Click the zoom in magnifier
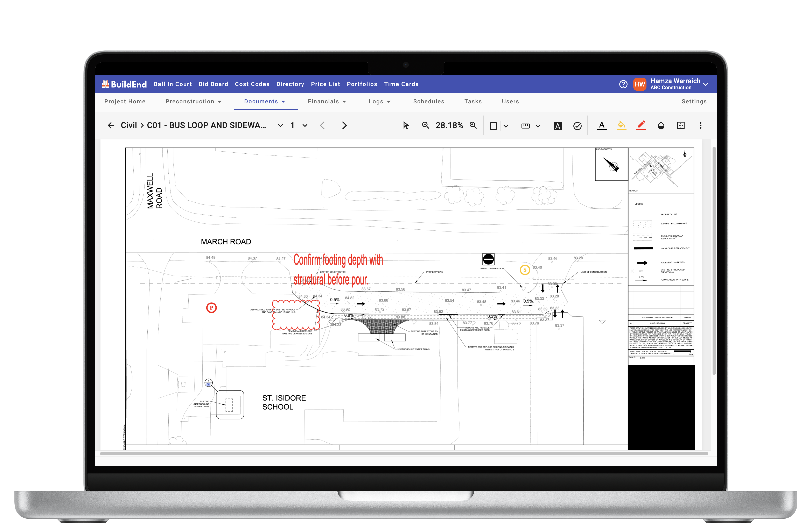 473,125
